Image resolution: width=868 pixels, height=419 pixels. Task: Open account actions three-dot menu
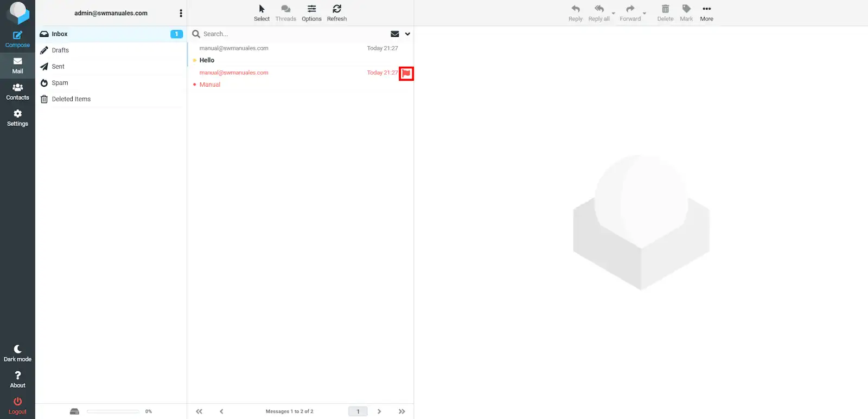[x=181, y=13]
